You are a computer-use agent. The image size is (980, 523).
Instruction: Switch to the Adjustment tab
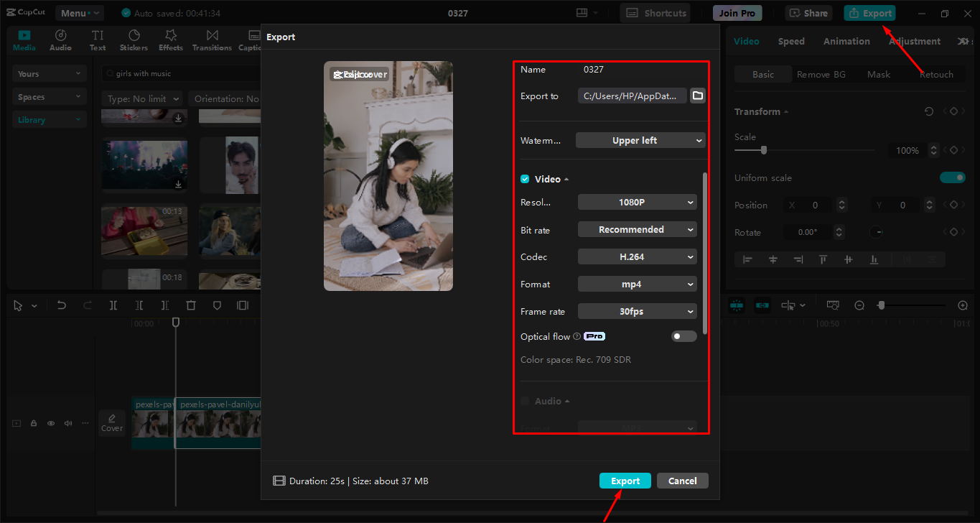point(914,41)
